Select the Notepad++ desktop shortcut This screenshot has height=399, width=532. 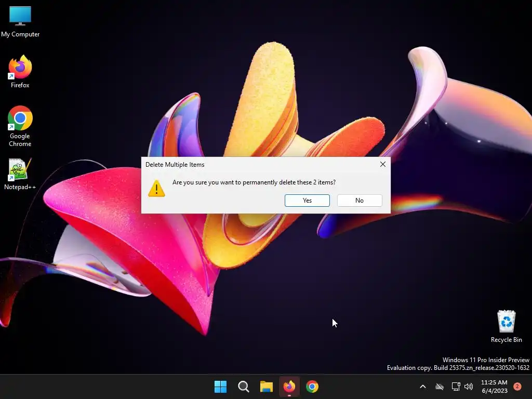(x=20, y=174)
